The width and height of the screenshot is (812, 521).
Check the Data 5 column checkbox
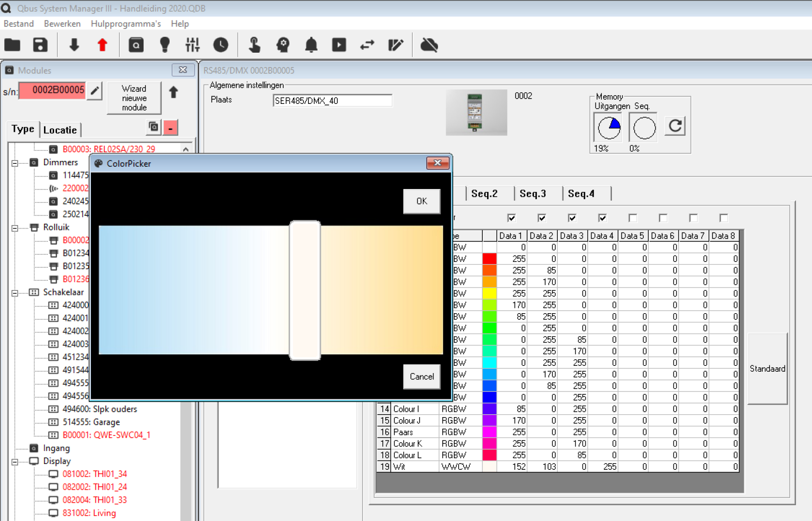(633, 218)
